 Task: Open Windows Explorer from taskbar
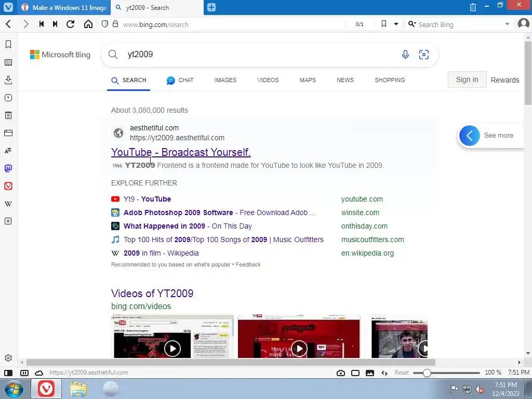pos(78,389)
